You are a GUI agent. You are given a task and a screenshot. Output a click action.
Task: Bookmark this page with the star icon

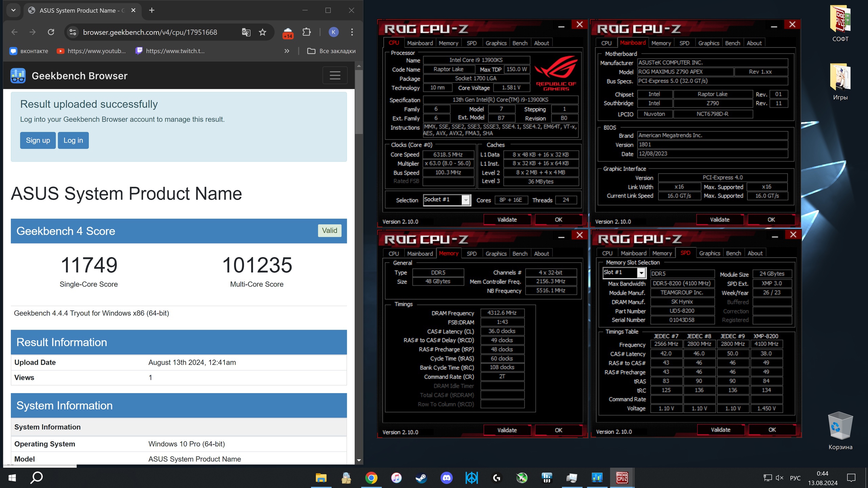262,32
